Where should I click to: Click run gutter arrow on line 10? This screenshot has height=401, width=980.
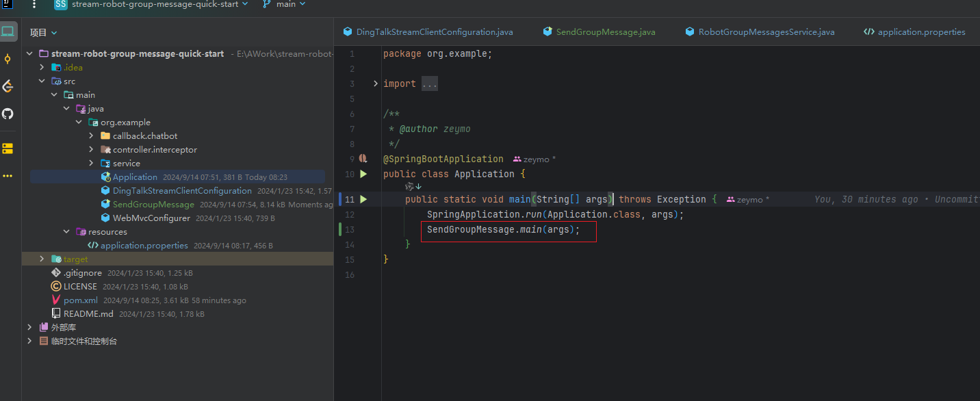363,174
